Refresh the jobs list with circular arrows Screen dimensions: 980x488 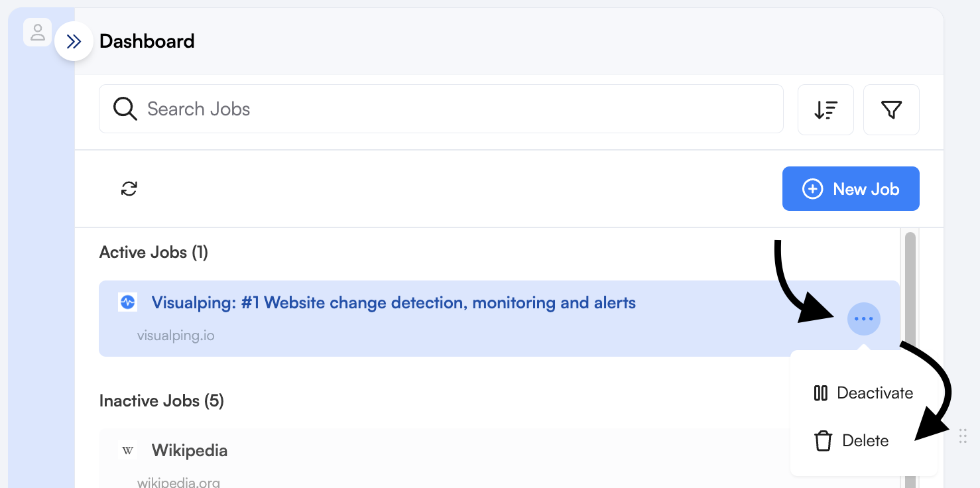click(129, 189)
